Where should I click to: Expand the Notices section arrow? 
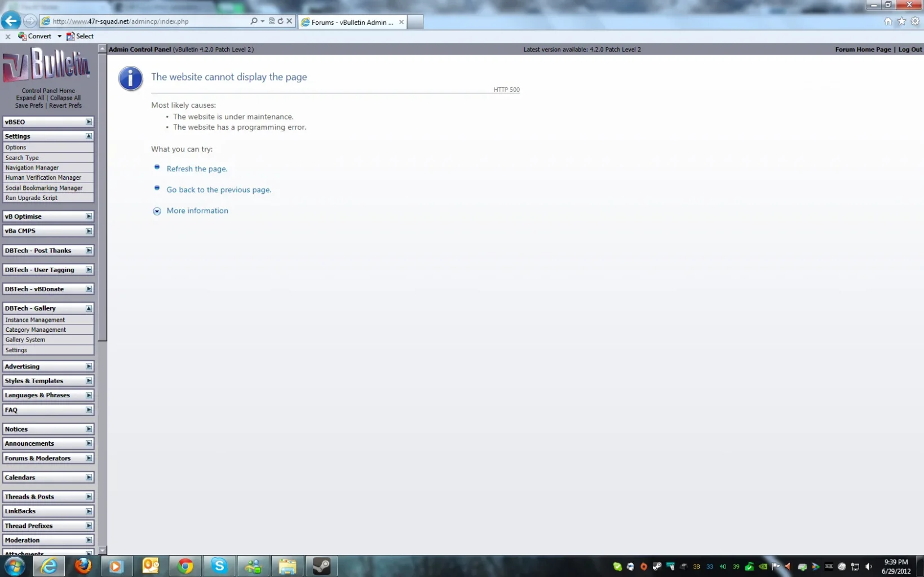(89, 429)
